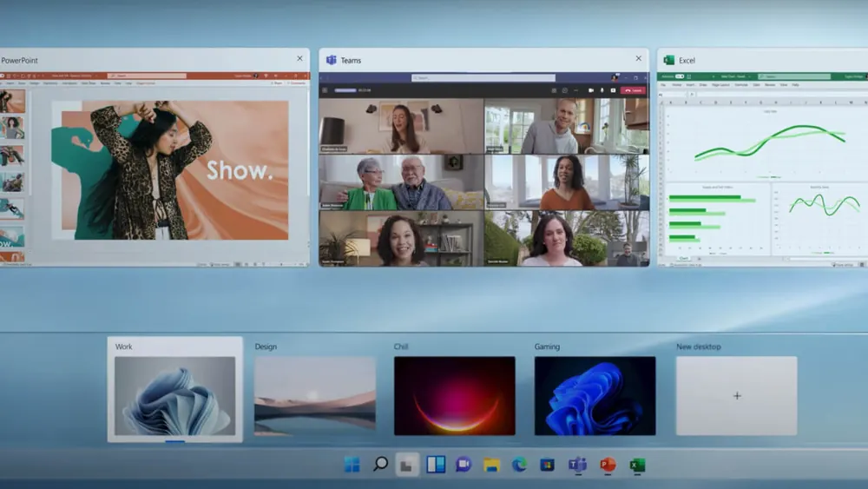Click Teams tile with couple on sofa
The image size is (868, 489).
point(401,182)
